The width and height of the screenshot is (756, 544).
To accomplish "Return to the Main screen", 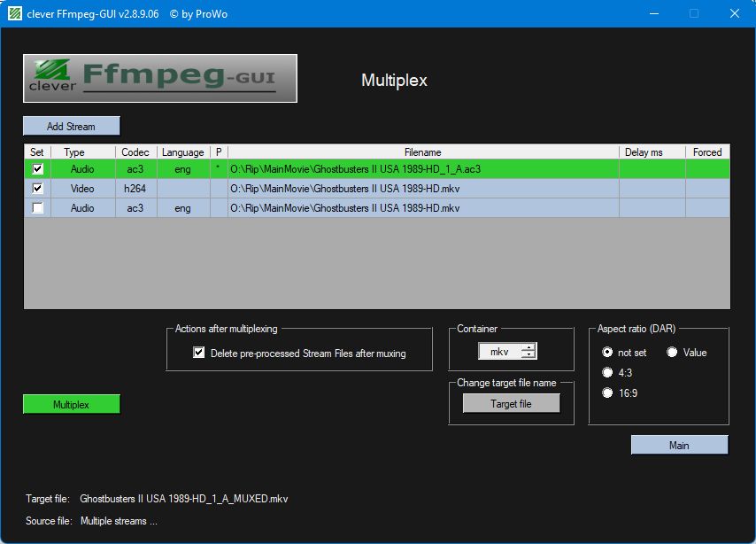I will tap(679, 445).
